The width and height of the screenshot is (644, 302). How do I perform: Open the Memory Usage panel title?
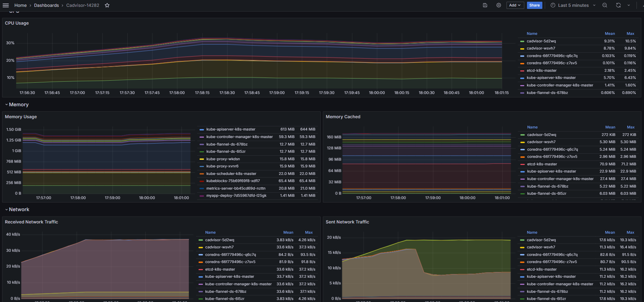(21, 117)
